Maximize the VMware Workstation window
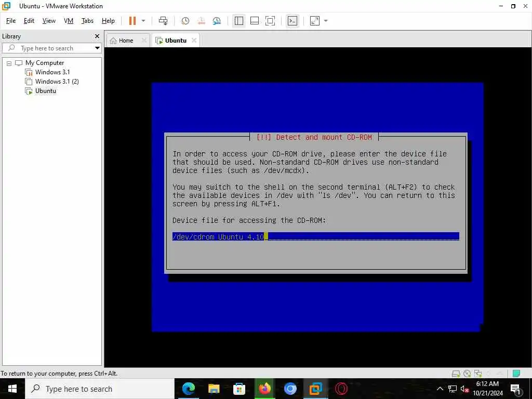This screenshot has height=399, width=532. [513, 6]
